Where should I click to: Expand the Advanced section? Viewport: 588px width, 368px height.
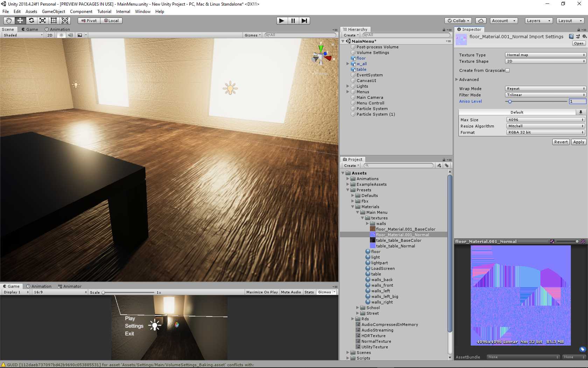(x=457, y=80)
